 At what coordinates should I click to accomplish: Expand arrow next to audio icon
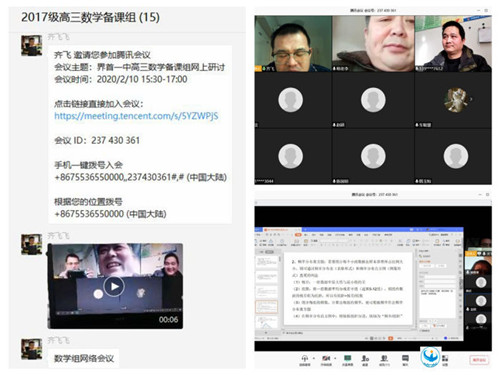[314, 359]
